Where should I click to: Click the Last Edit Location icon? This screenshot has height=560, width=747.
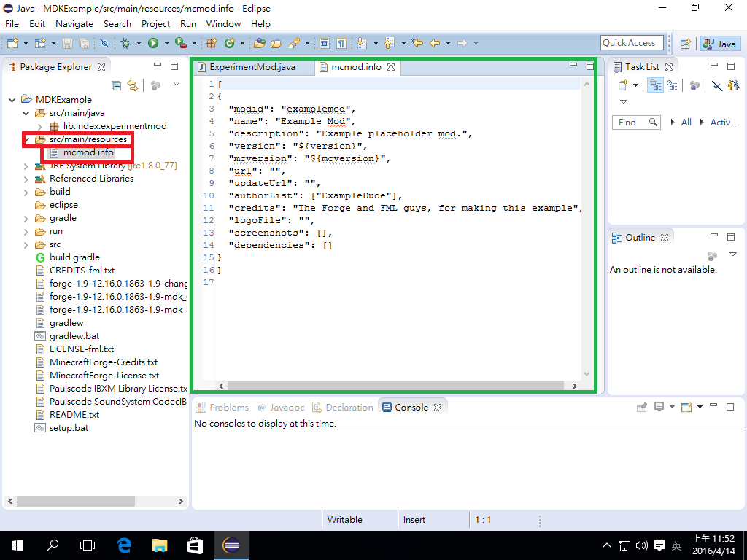[417, 43]
